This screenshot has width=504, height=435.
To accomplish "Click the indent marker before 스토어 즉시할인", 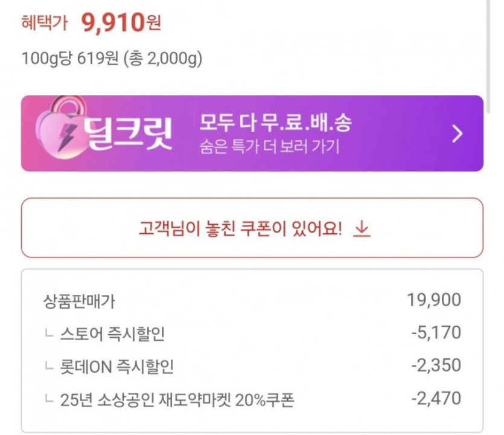I will pyautogui.click(x=48, y=333).
